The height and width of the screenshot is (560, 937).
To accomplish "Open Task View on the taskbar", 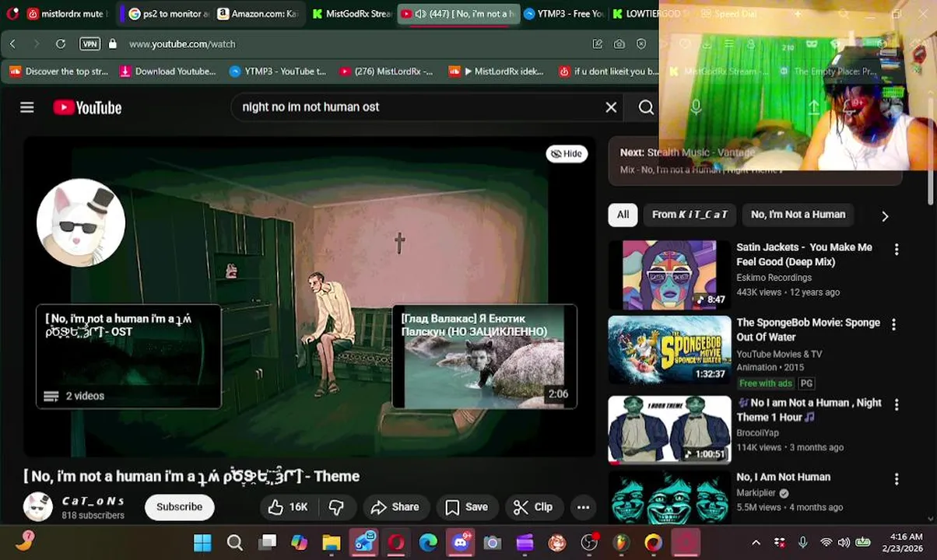I will click(x=268, y=543).
